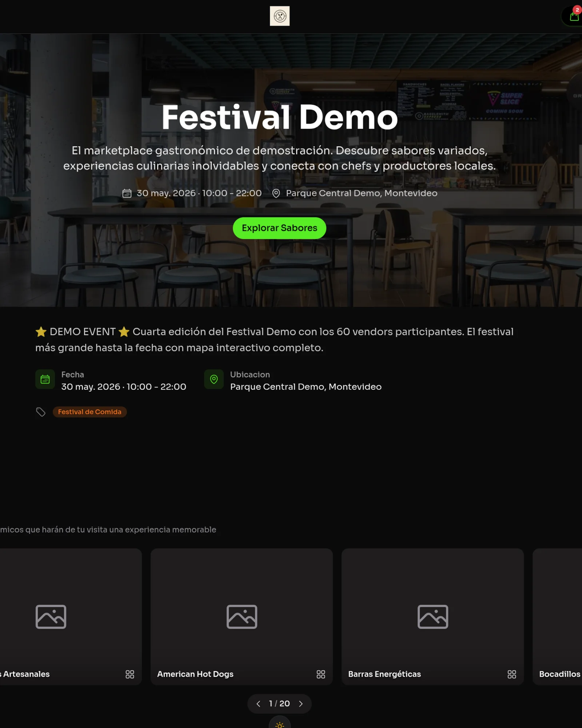
Task: Open the Artesanales card image placeholder
Action: (51, 617)
